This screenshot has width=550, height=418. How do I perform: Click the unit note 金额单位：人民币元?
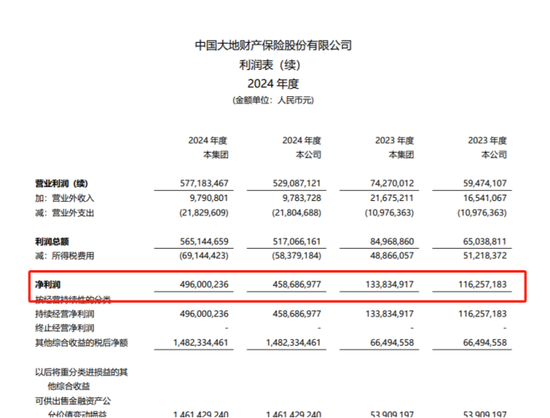[x=273, y=100]
